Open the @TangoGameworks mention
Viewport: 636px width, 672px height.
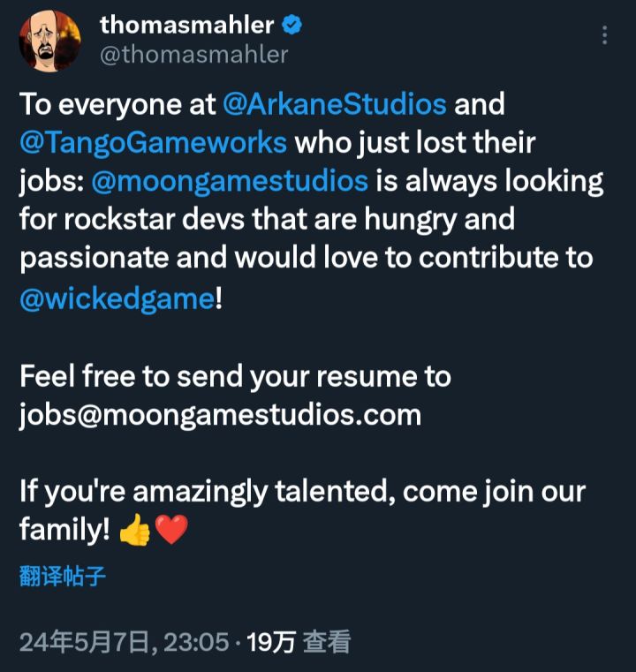153,143
